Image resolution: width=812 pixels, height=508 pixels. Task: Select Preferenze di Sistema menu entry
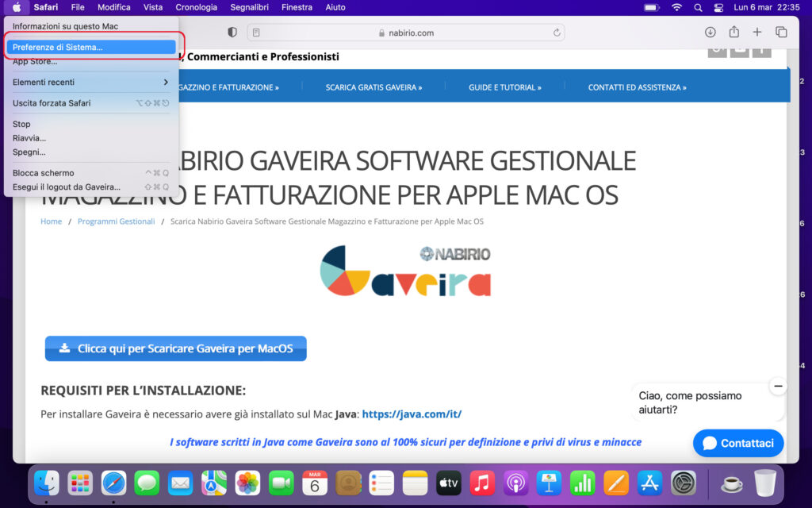[x=91, y=47]
